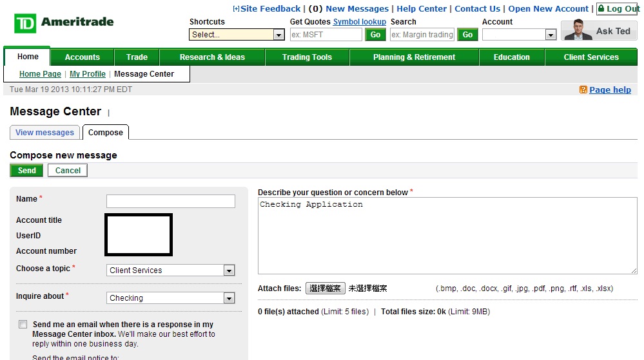Screen dimensions: 644x360
Task: Open the Symbol lookup link
Action: point(359,22)
